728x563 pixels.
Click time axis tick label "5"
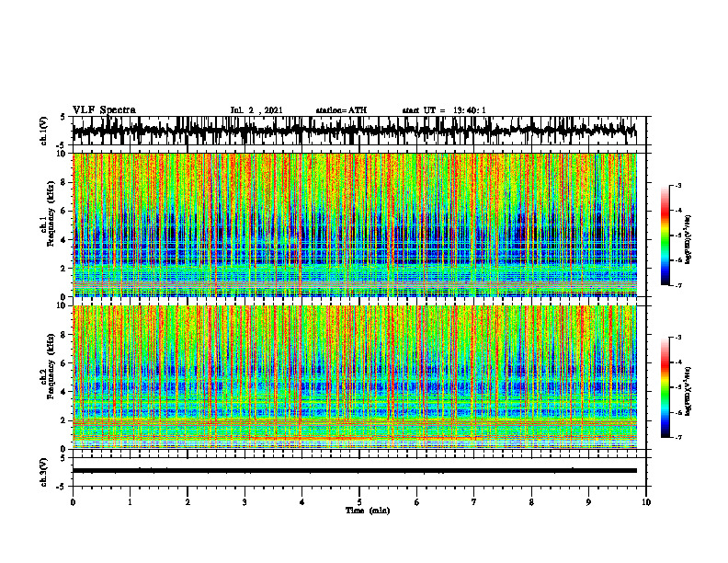359,502
